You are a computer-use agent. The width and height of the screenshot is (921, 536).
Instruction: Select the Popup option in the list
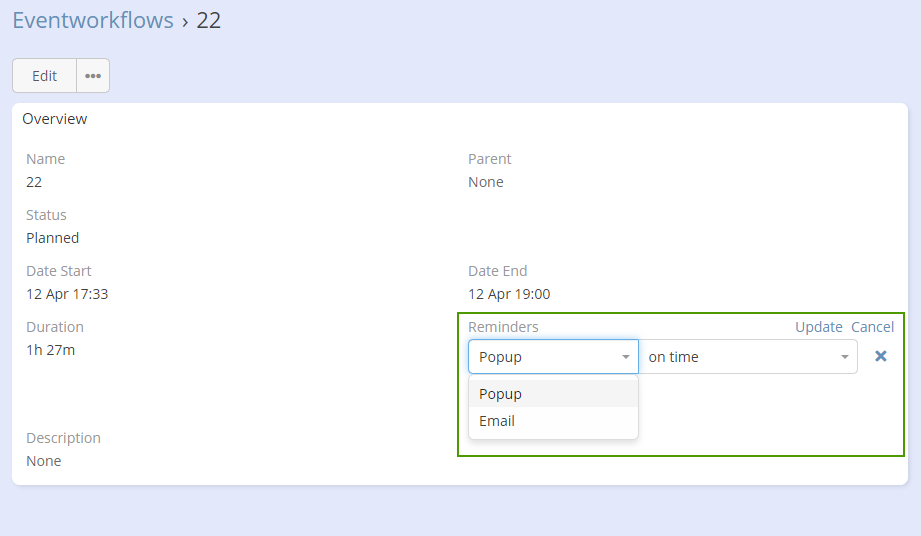501,394
